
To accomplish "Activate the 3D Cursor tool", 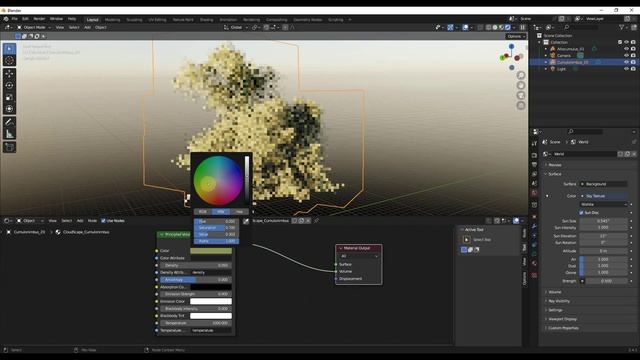I will pos(9,61).
